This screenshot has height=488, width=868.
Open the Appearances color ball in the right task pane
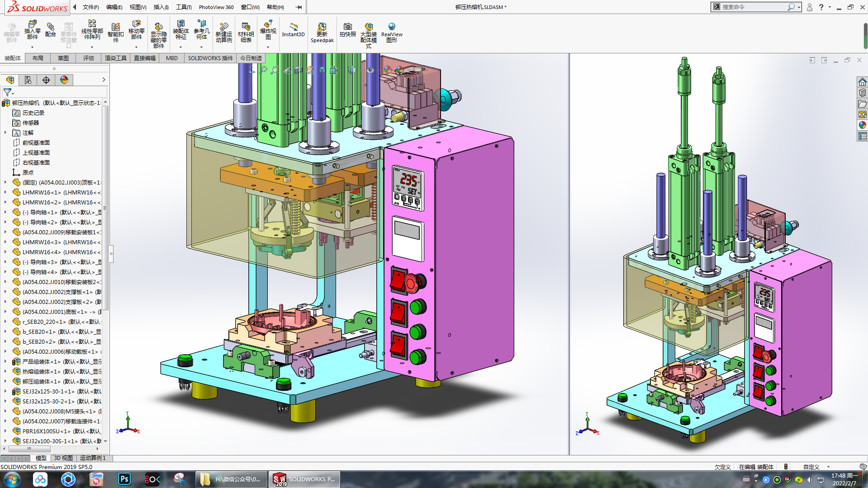click(x=862, y=125)
